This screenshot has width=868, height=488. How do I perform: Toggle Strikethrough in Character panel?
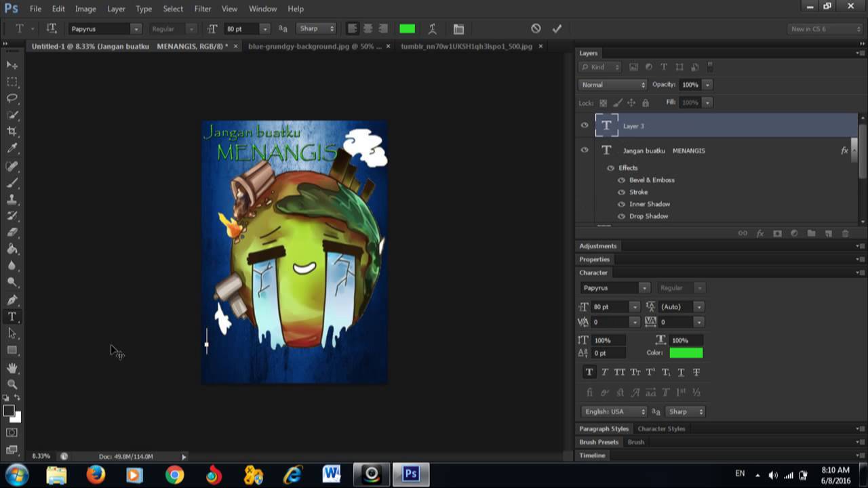[x=696, y=372]
